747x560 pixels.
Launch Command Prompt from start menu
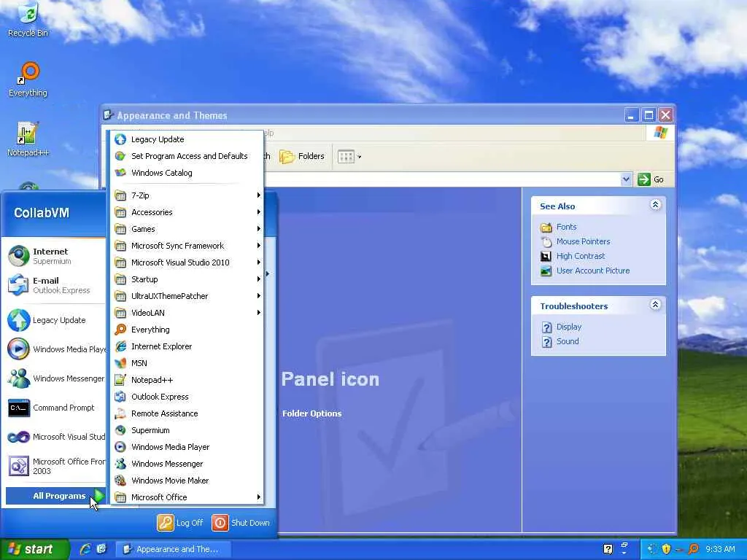pyautogui.click(x=55, y=408)
